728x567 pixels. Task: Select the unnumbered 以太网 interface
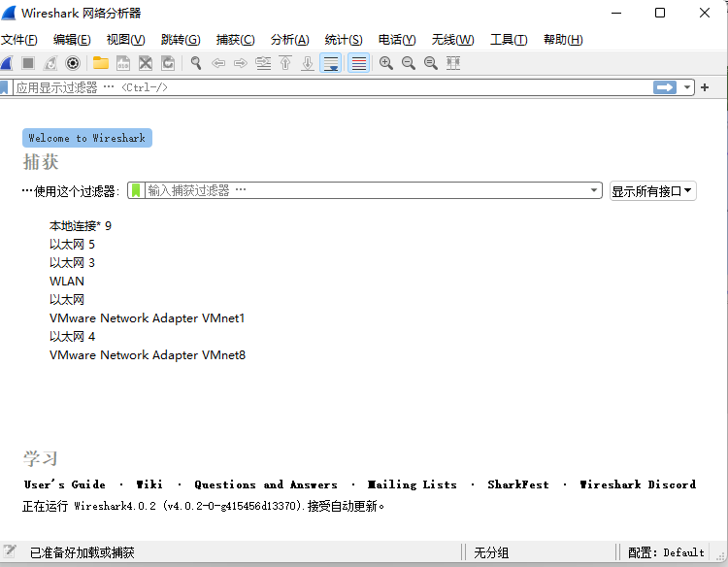click(67, 300)
